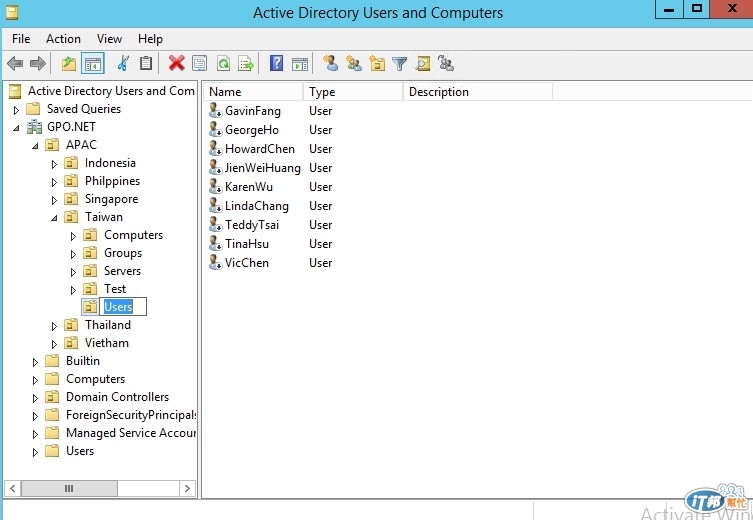Go up one level with folder icon
Image resolution: width=753 pixels, height=520 pixels.
coord(69,63)
